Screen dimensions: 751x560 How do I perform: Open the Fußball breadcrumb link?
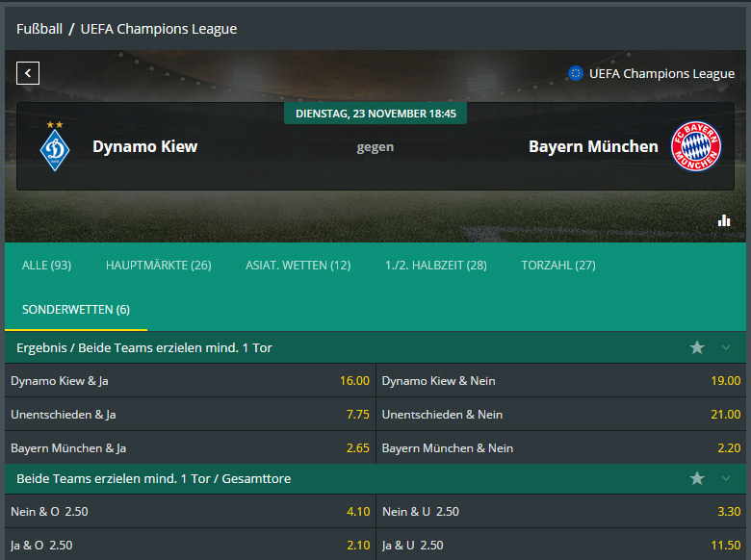(39, 29)
